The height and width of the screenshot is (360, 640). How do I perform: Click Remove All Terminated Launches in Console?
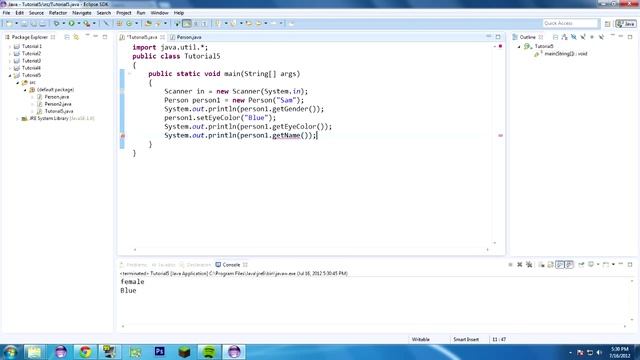(529, 264)
